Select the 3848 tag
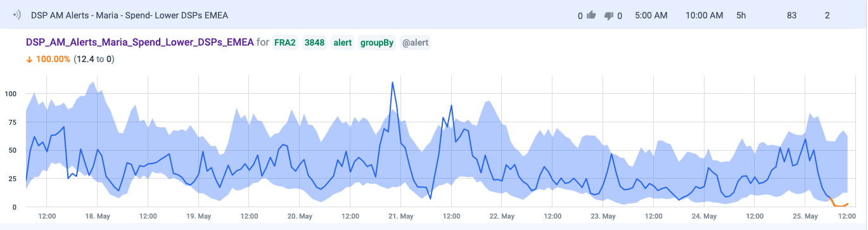The image size is (868, 230). pyautogui.click(x=314, y=42)
